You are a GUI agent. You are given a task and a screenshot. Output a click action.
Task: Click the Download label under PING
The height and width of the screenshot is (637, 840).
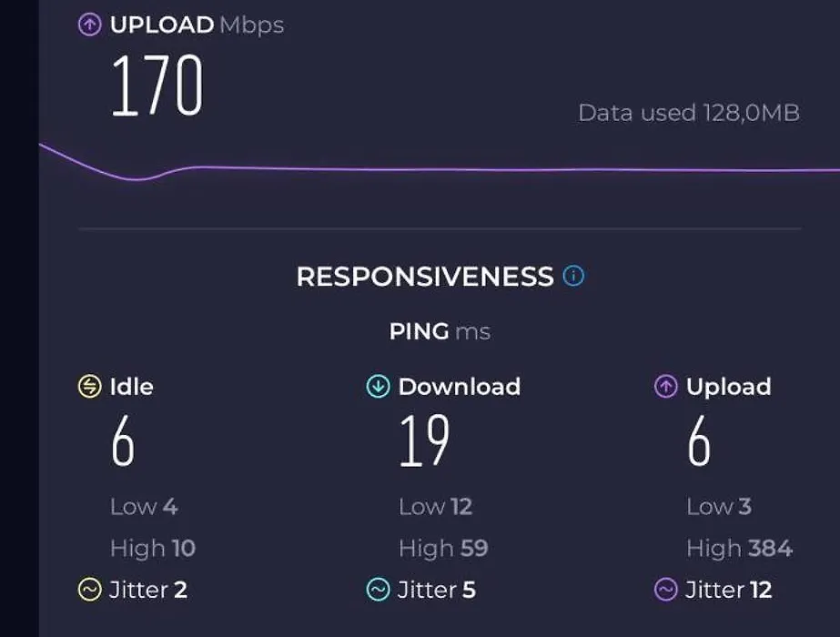point(459,386)
